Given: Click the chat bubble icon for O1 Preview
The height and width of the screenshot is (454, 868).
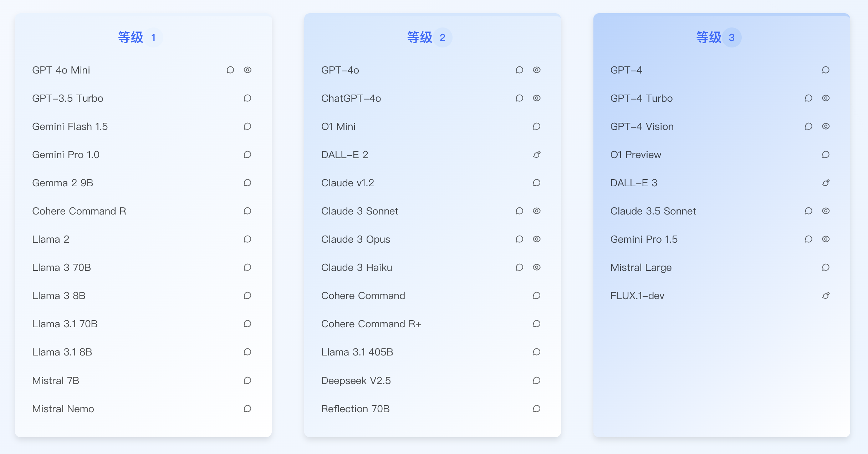Looking at the screenshot, I should pyautogui.click(x=826, y=155).
